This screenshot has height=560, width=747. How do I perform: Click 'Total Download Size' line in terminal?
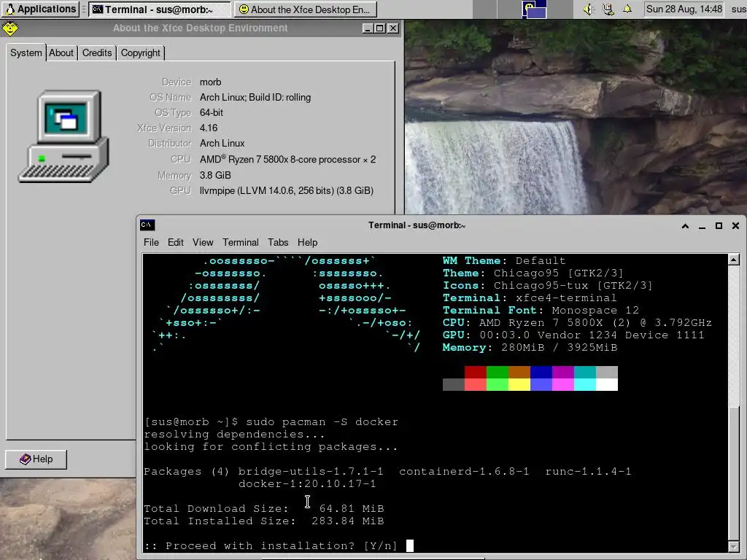[x=264, y=508]
